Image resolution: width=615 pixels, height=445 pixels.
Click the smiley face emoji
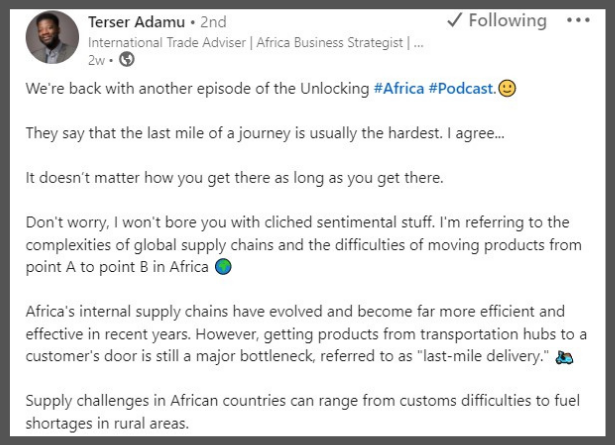click(x=507, y=89)
